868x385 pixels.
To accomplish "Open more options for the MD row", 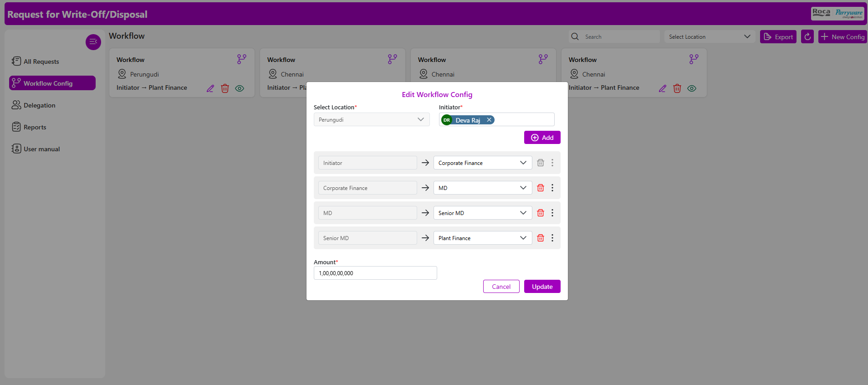I will [552, 188].
